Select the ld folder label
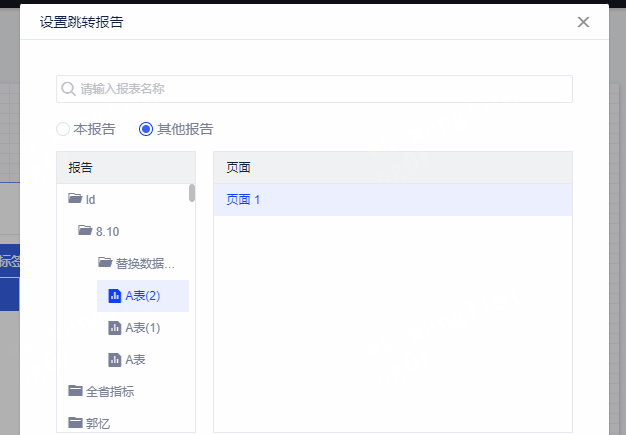Image resolution: width=626 pixels, height=435 pixels. pyautogui.click(x=91, y=200)
